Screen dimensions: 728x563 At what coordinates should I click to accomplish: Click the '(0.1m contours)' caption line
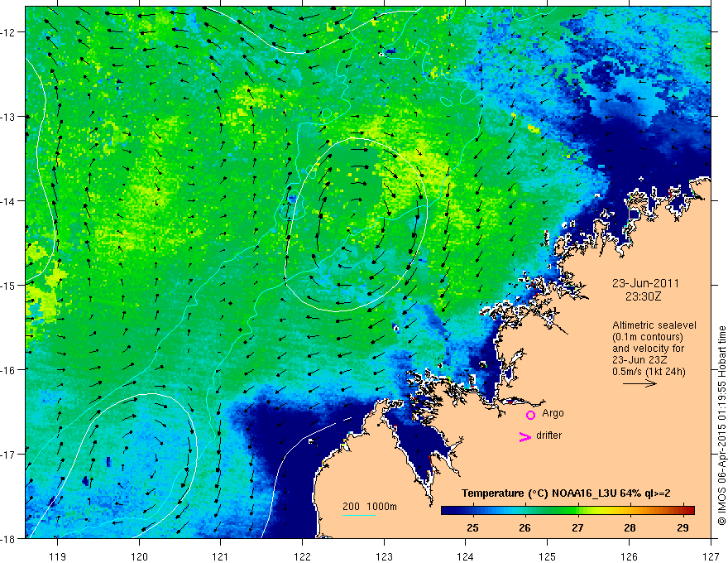[x=648, y=337]
